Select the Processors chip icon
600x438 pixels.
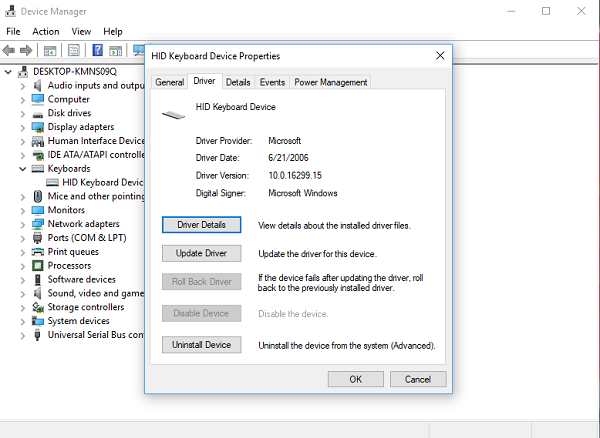click(38, 266)
